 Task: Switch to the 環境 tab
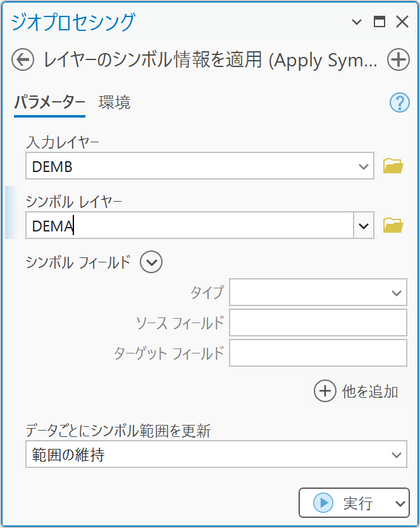(114, 102)
